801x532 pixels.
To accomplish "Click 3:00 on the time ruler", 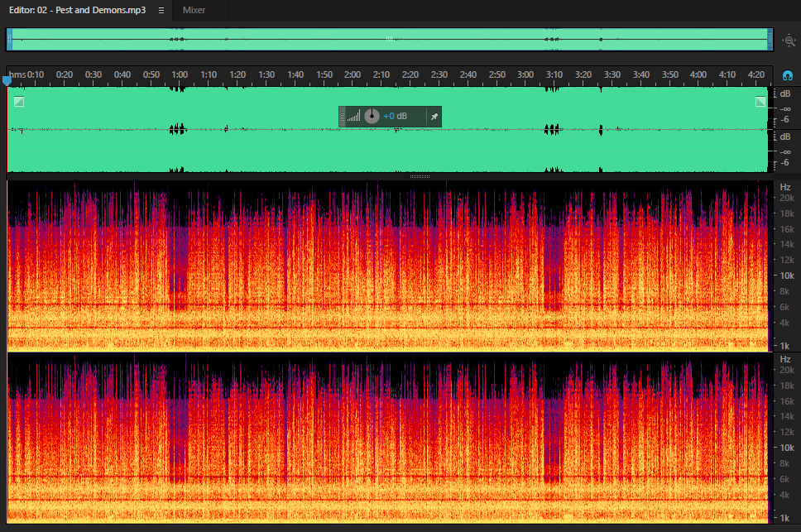I will [525, 74].
